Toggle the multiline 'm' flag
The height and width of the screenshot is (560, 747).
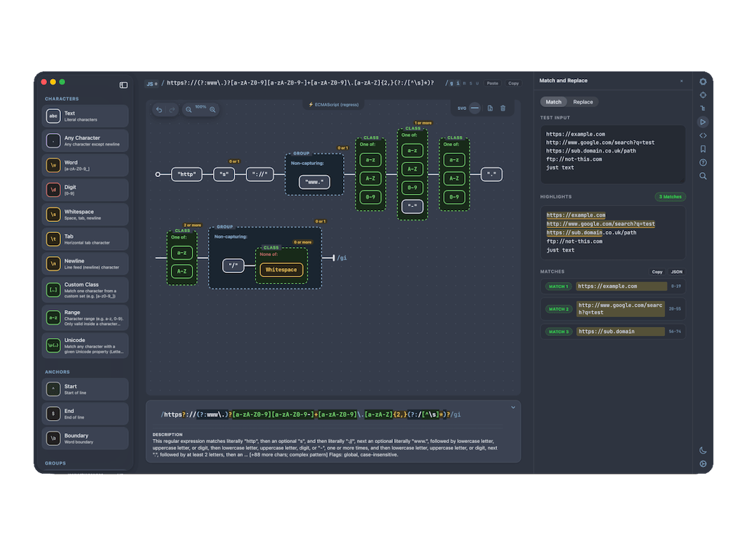[x=464, y=83]
